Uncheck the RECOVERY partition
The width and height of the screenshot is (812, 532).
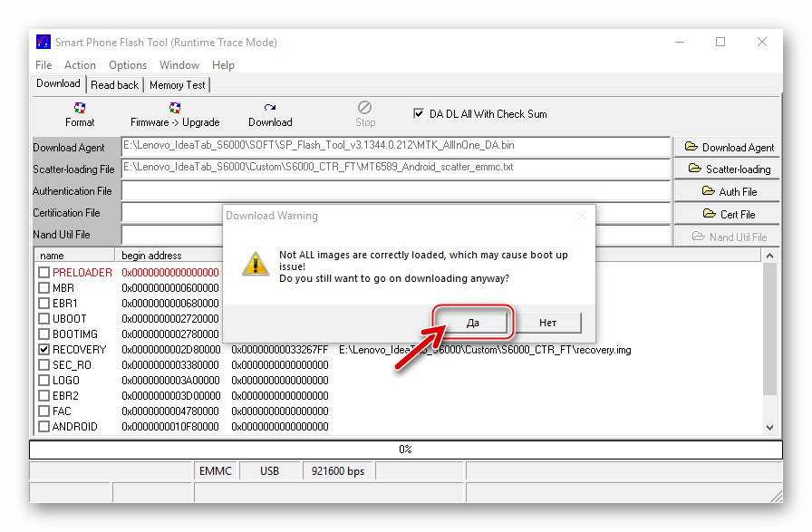click(43, 349)
